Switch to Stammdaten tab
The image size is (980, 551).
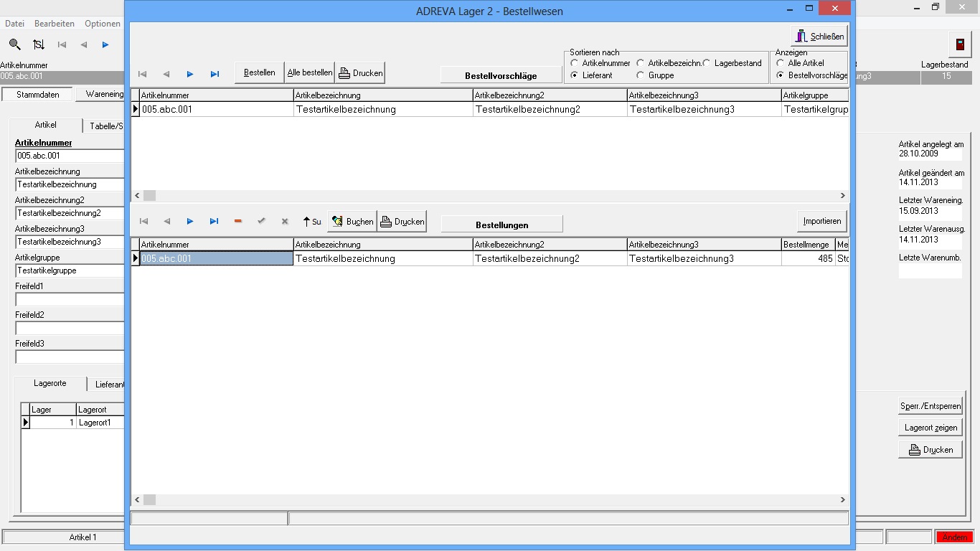coord(38,94)
